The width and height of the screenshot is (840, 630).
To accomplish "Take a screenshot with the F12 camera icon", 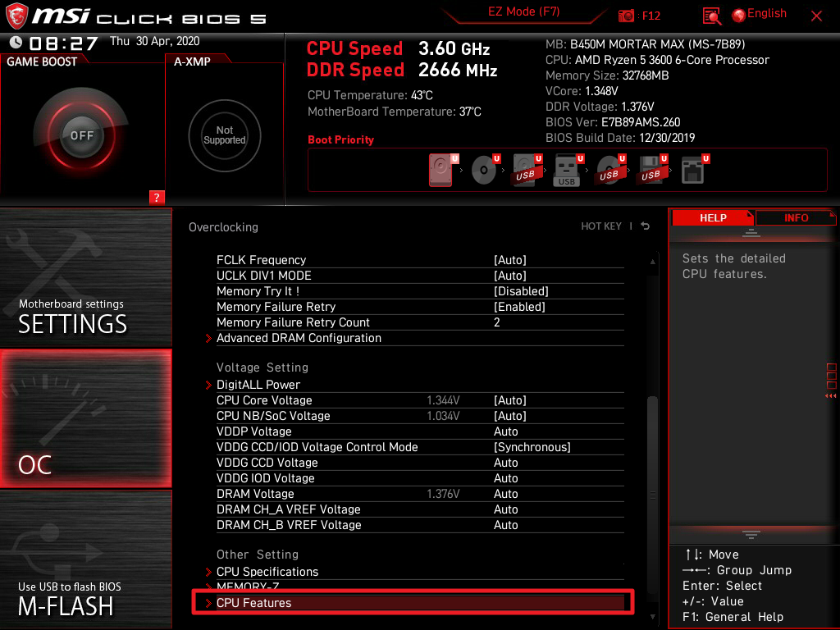I will 626,16.
